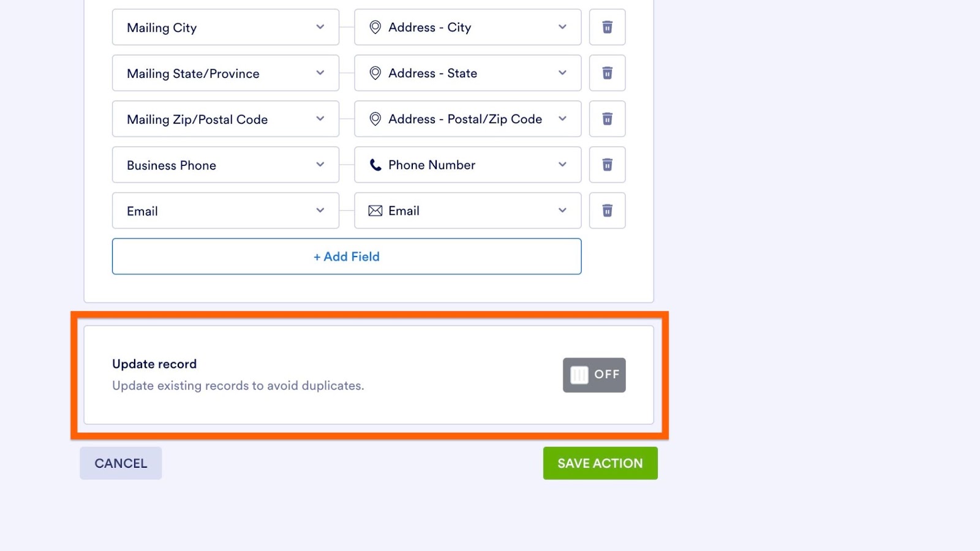Viewport: 980px width, 551px height.
Task: Open the Address - Postal/Zip Code dropdown
Action: 467,119
